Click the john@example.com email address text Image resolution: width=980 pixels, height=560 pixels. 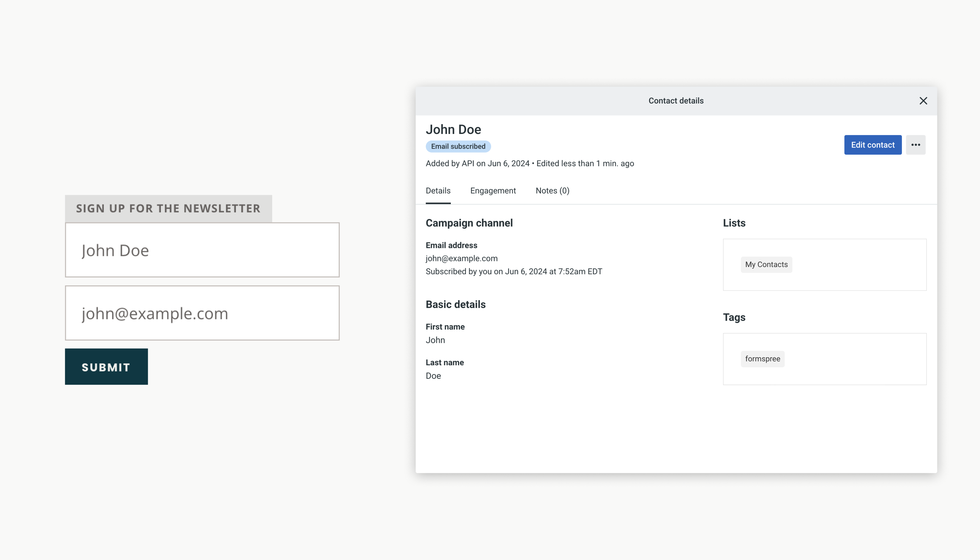[x=461, y=258]
